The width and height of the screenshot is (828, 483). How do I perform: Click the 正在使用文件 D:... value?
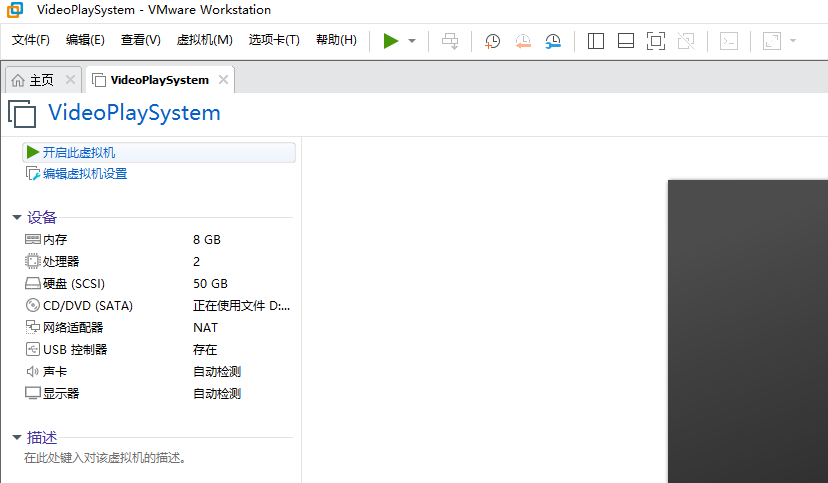241,306
